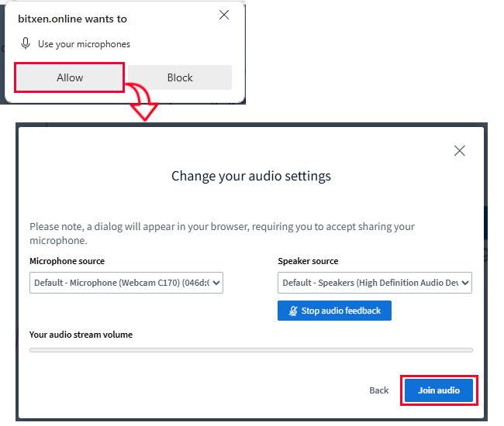Open the Microphone source dropdown
The image size is (504, 426).
(x=127, y=283)
